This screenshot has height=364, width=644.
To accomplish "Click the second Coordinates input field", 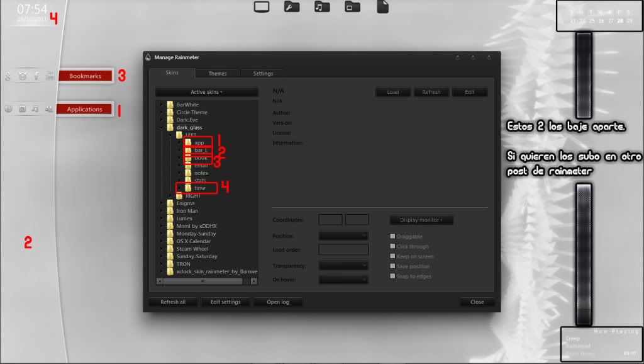I will 357,220.
